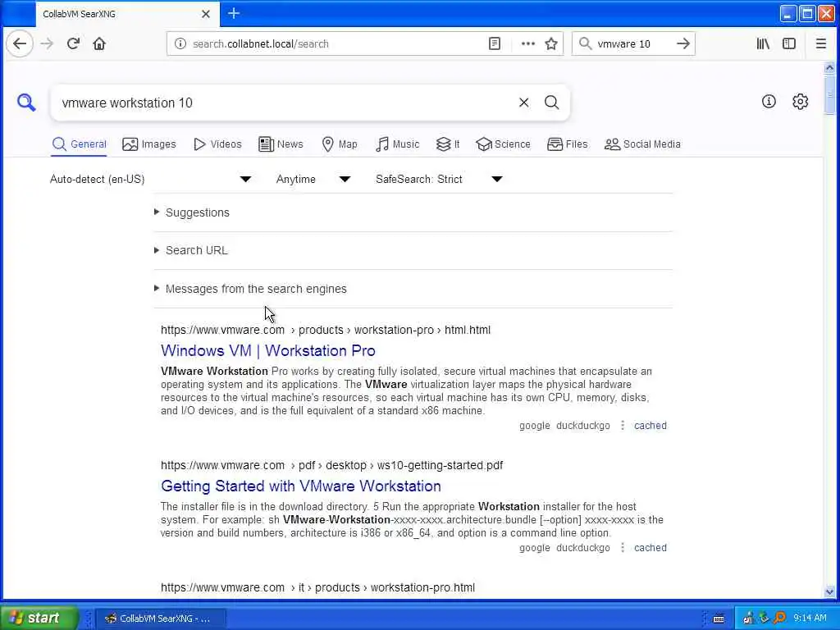This screenshot has height=630, width=840.
Task: Click the page scrollbar up arrow
Action: tap(829, 67)
